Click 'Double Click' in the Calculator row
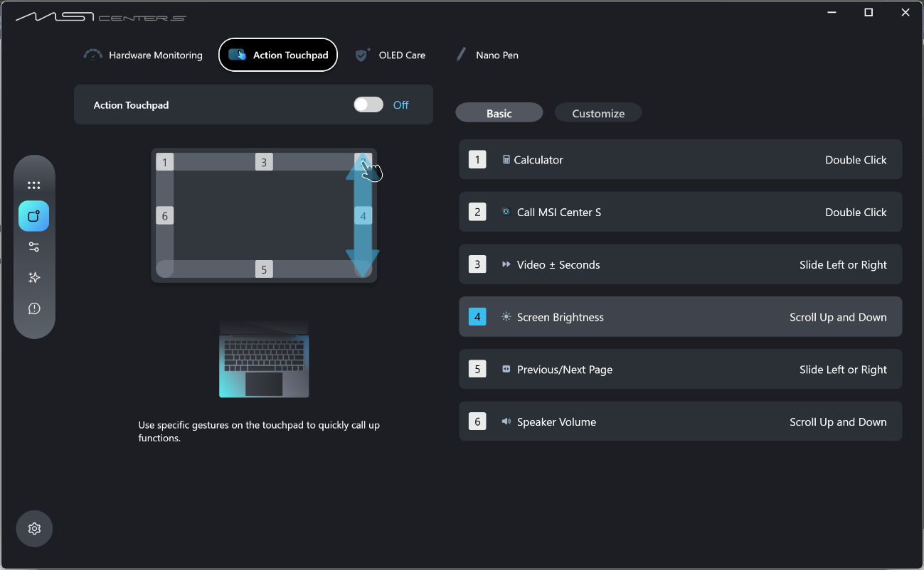Screen dimensions: 924x570 (856, 160)
